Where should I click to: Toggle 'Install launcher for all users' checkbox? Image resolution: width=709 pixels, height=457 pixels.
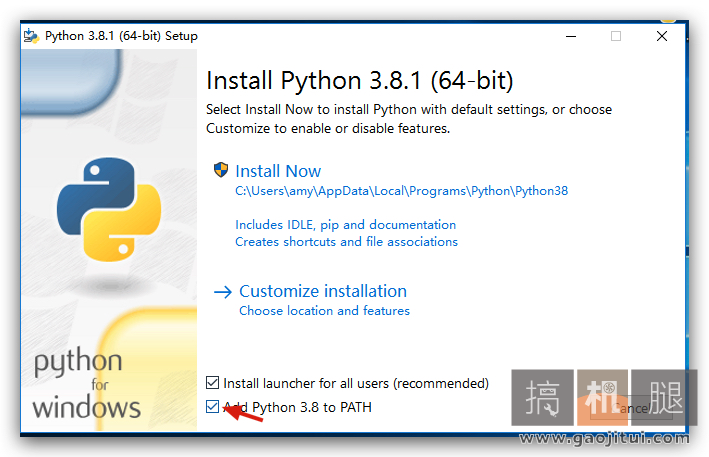[213, 383]
